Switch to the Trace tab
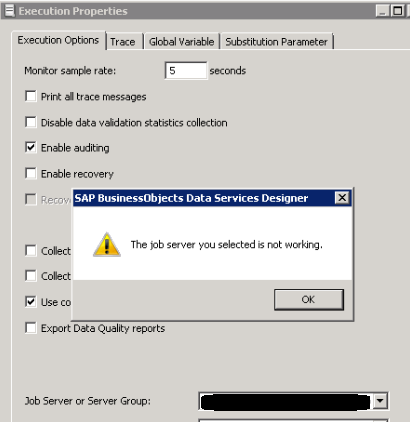The image size is (410, 422). point(123,42)
